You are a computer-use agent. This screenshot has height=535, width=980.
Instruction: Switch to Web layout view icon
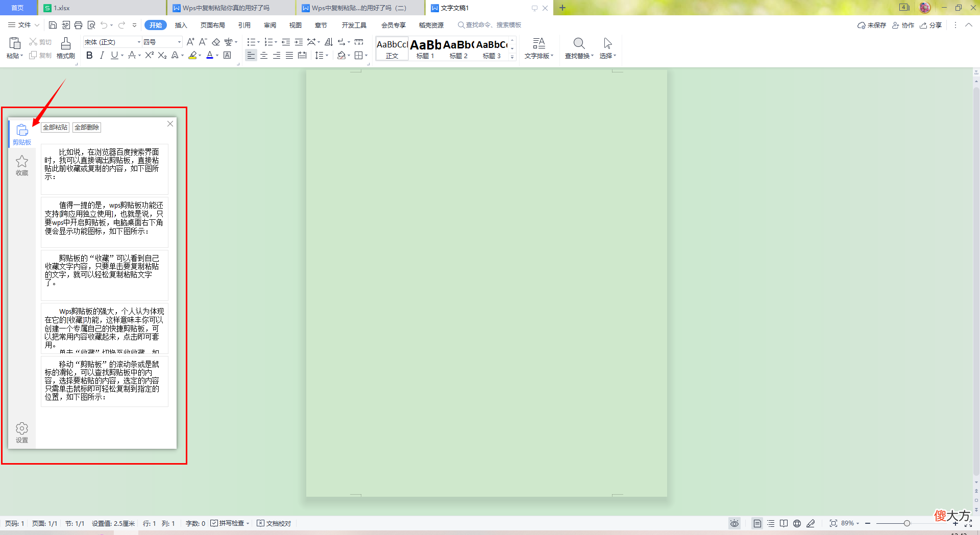(797, 523)
